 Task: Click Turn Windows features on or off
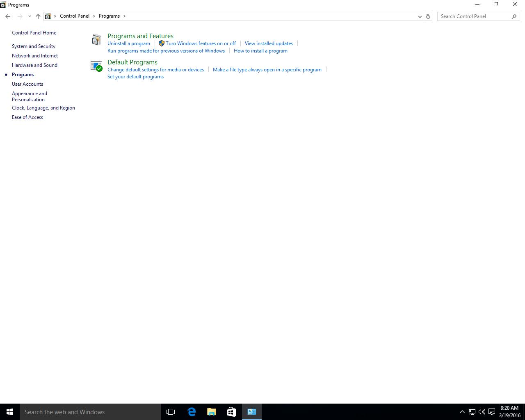[201, 43]
